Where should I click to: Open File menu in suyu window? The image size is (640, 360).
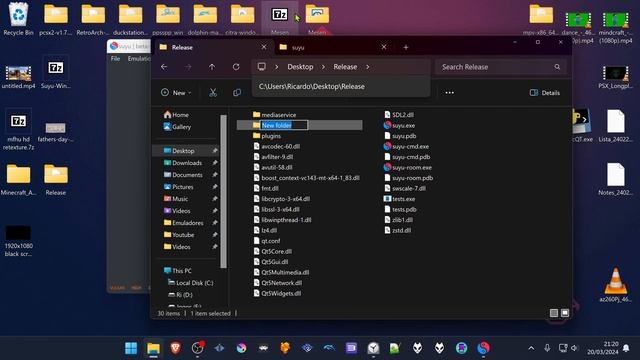116,59
